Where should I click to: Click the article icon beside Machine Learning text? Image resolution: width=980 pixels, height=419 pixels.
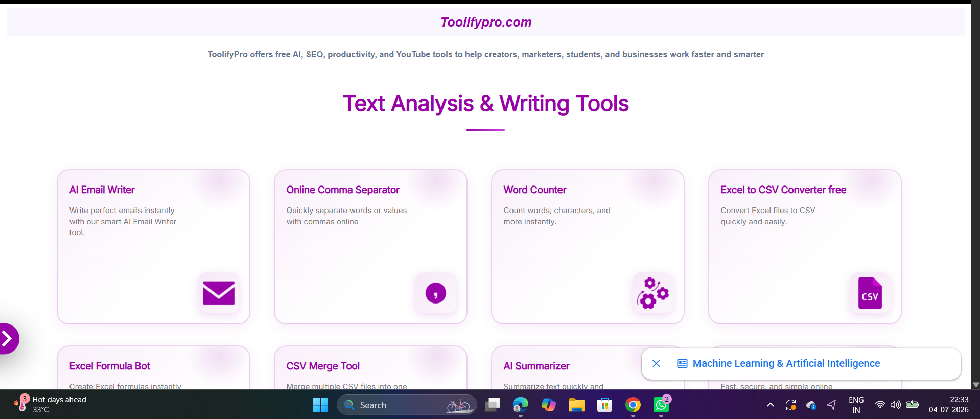pos(682,364)
